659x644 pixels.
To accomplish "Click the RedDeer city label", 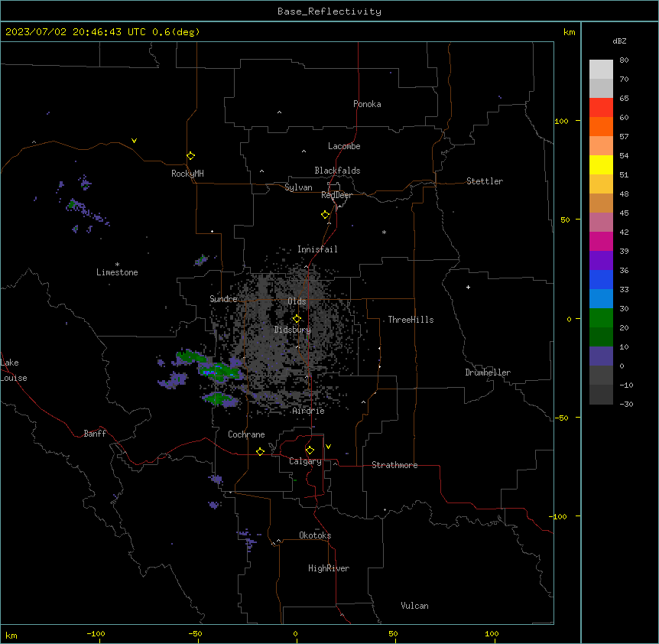I will [336, 195].
